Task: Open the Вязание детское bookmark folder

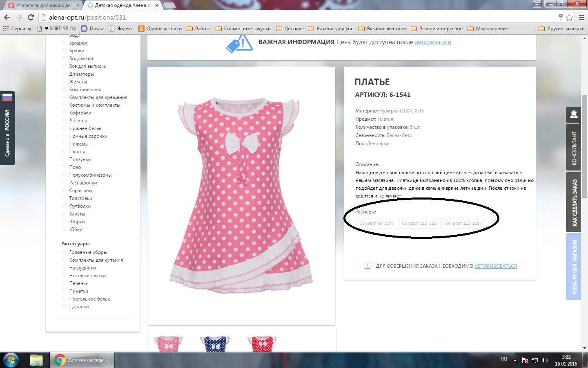Action: [x=331, y=29]
